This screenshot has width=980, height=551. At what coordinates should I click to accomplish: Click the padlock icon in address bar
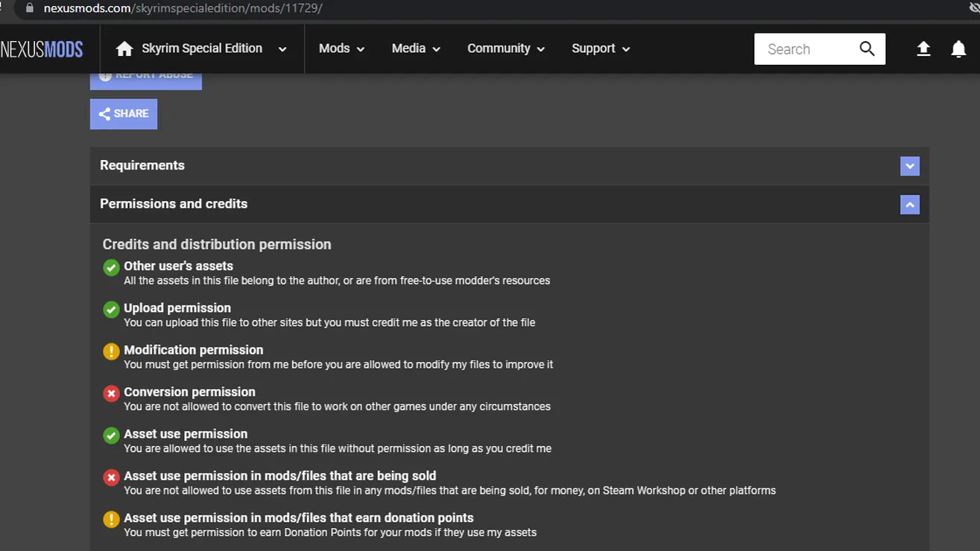pyautogui.click(x=30, y=8)
